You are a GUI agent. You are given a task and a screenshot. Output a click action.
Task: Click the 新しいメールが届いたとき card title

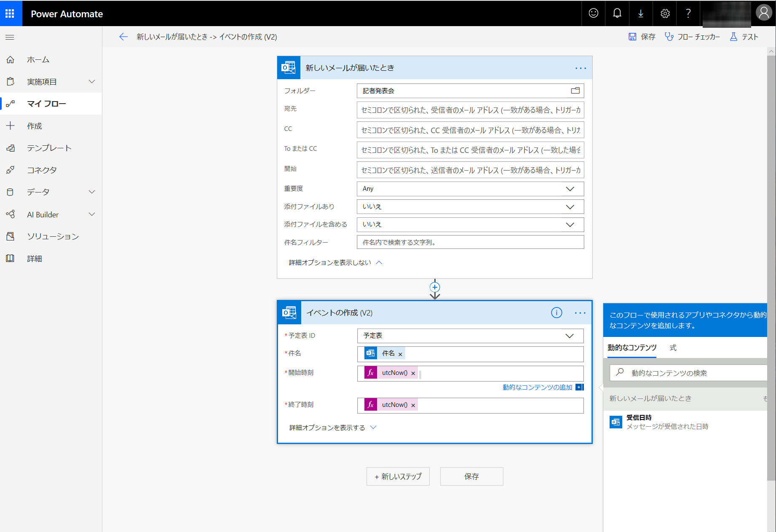(x=350, y=68)
